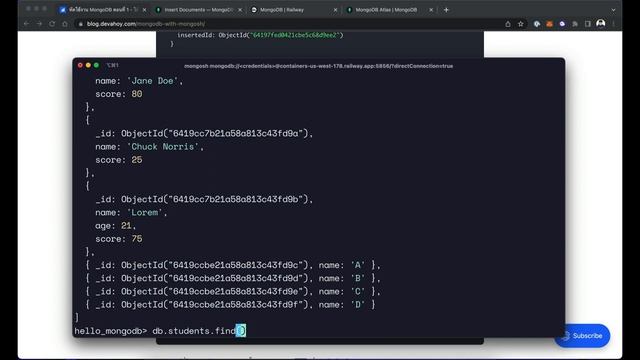Close the MongoDB Atlas tab
This screenshot has width=640, height=360.
pyautogui.click(x=431, y=10)
